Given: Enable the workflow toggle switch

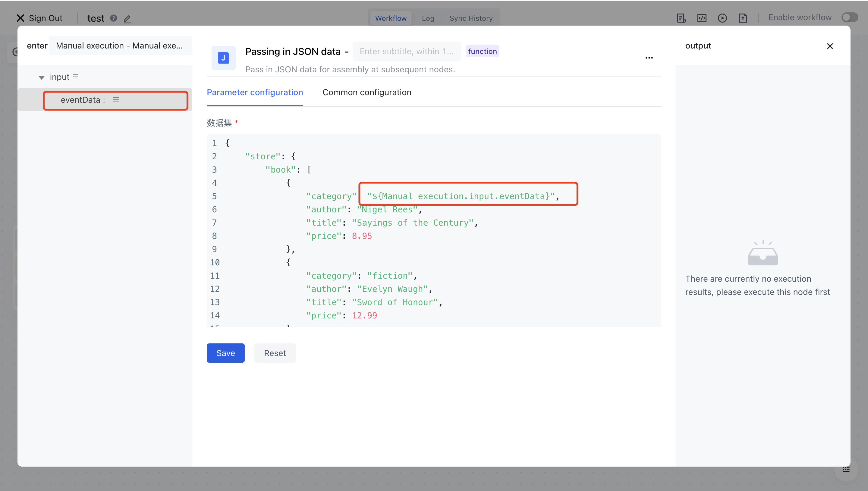Looking at the screenshot, I should [x=849, y=17].
